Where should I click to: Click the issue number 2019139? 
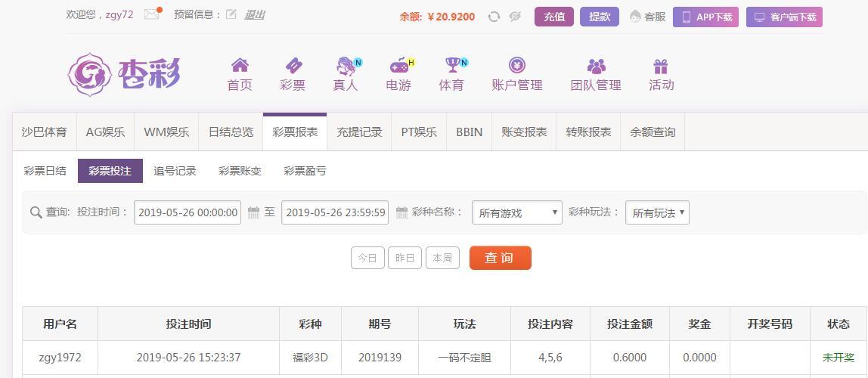380,358
